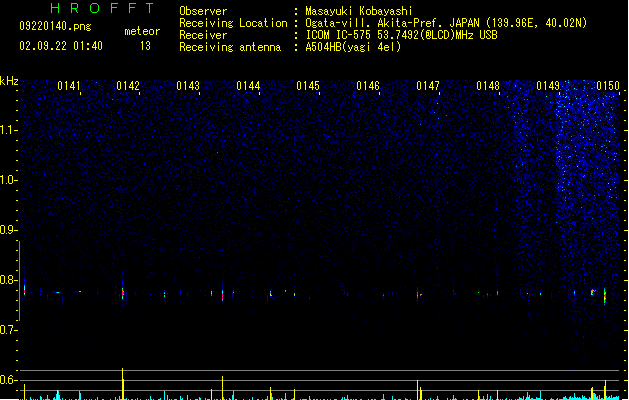
Task: Click the Receiving antenna label
Action: [230, 47]
